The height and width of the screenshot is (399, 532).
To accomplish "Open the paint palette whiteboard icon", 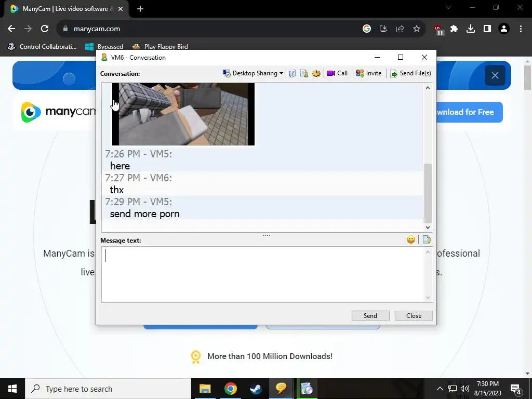I will pos(316,73).
